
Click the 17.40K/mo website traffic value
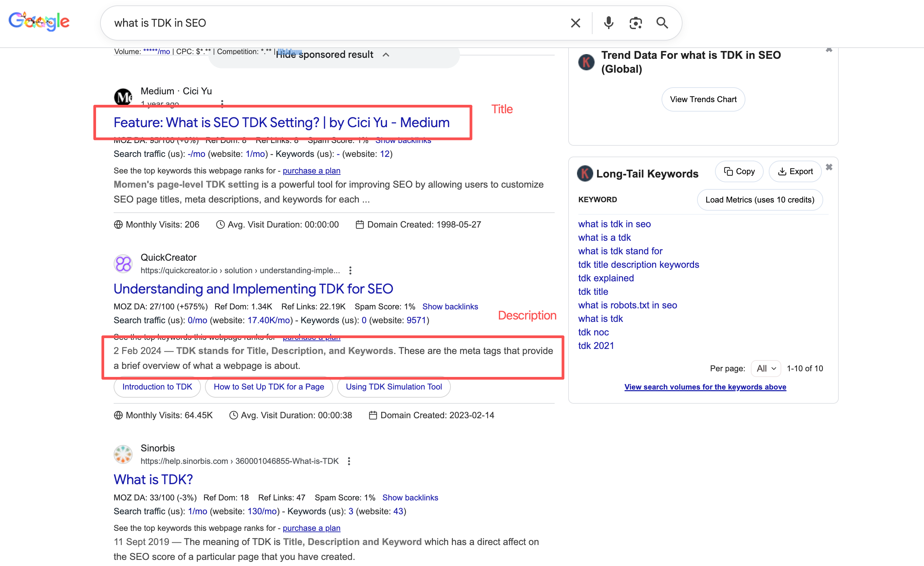(269, 320)
